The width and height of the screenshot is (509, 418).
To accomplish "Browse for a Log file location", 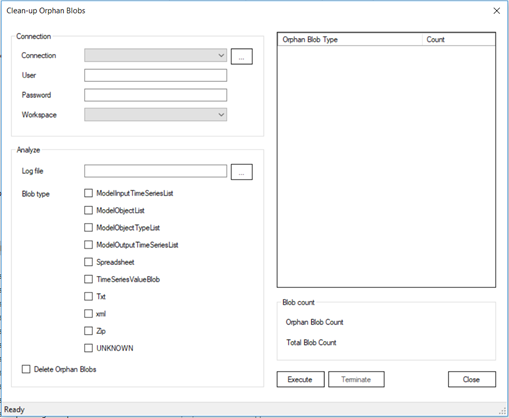I will (242, 172).
